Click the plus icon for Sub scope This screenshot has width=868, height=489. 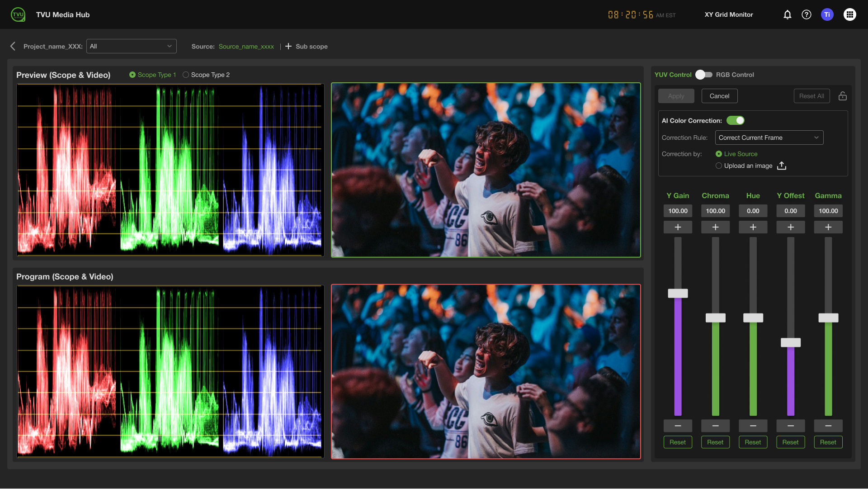tap(288, 46)
